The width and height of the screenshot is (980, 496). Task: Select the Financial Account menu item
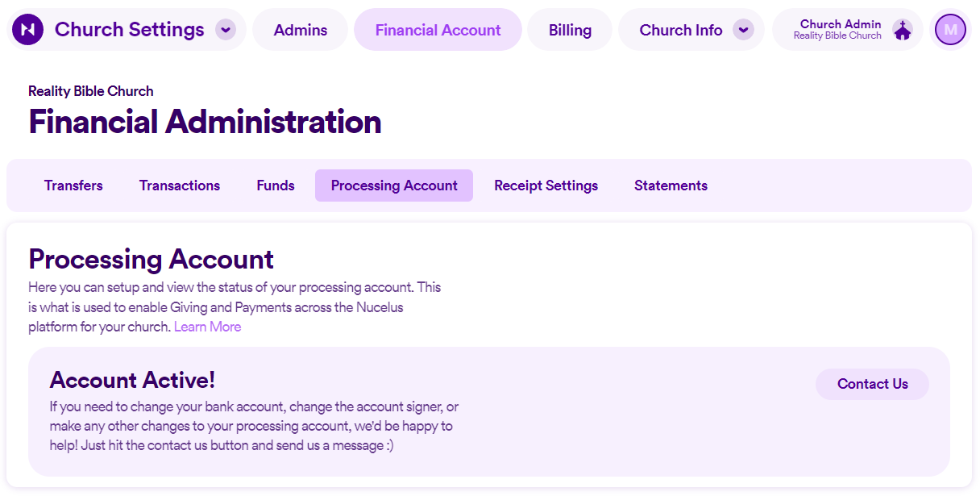pos(438,29)
